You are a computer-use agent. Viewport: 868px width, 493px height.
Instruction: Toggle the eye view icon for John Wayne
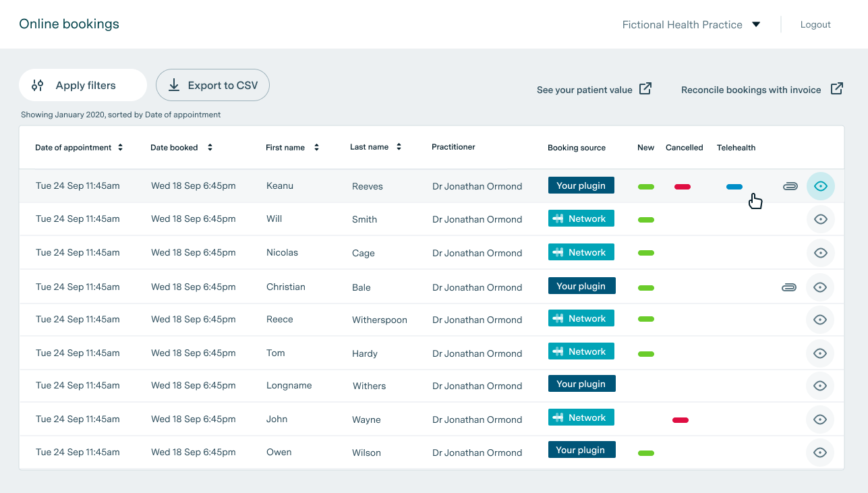pos(820,419)
